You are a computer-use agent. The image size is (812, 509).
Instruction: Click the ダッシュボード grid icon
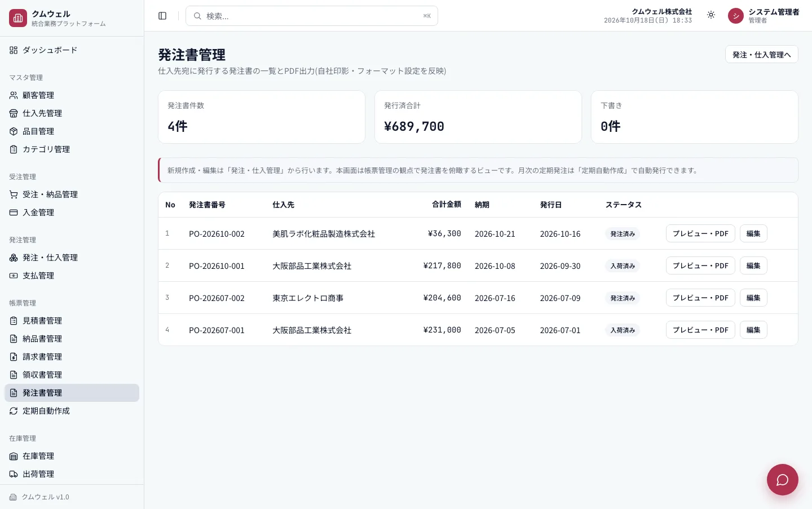(x=14, y=50)
